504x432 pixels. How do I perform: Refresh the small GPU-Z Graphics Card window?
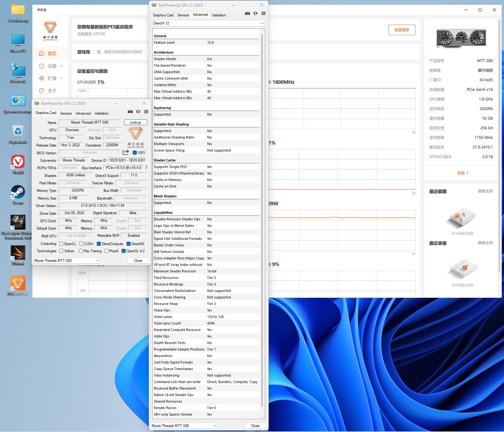click(x=138, y=112)
